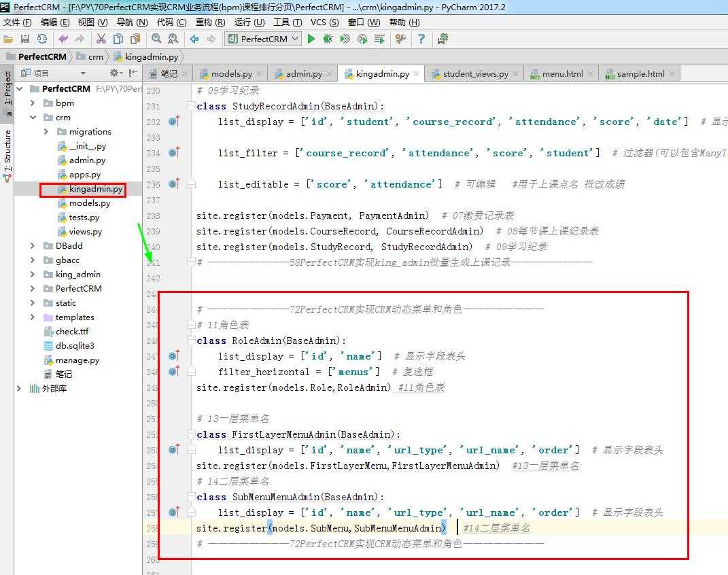Image resolution: width=728 pixels, height=575 pixels.
Task: Click the Forward navigation arrow
Action: coord(211,39)
